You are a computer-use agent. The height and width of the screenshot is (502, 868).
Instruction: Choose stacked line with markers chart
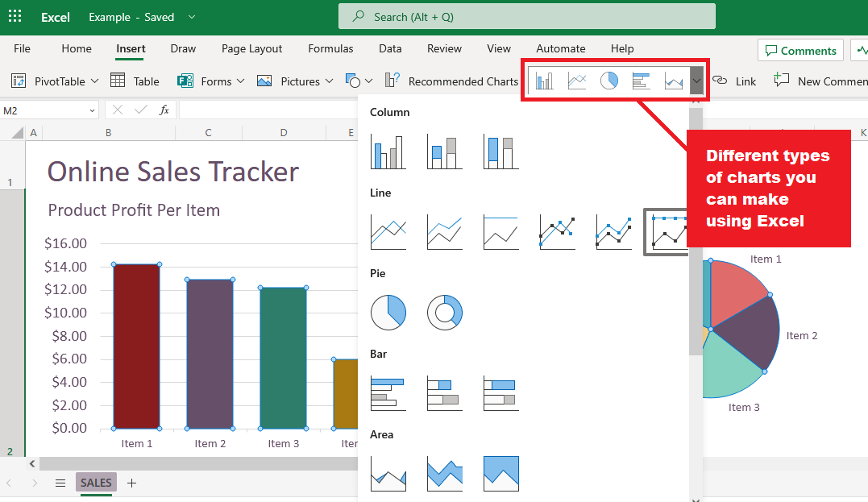pos(614,232)
